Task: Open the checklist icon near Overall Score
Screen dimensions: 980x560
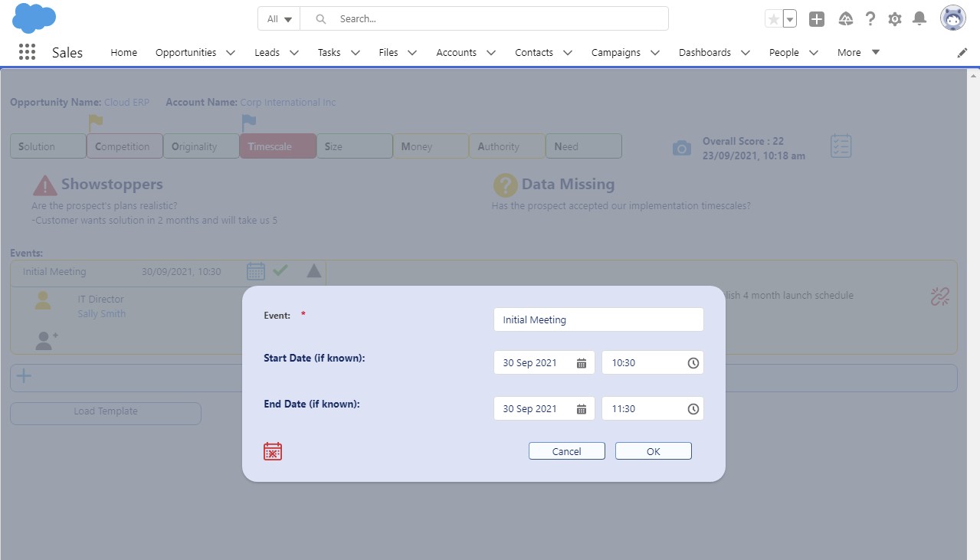Action: [x=840, y=146]
